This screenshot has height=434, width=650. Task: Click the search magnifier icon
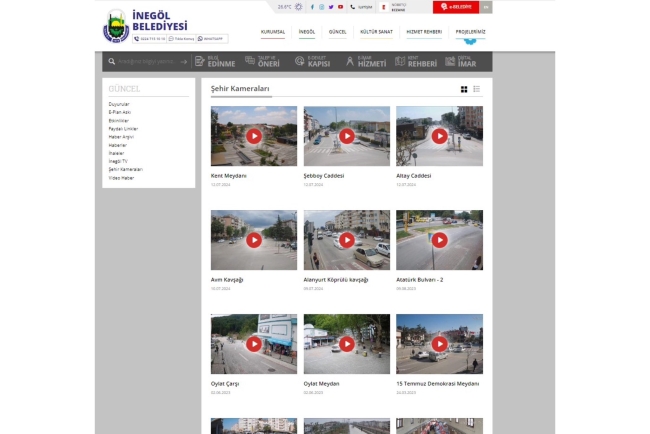[112, 61]
